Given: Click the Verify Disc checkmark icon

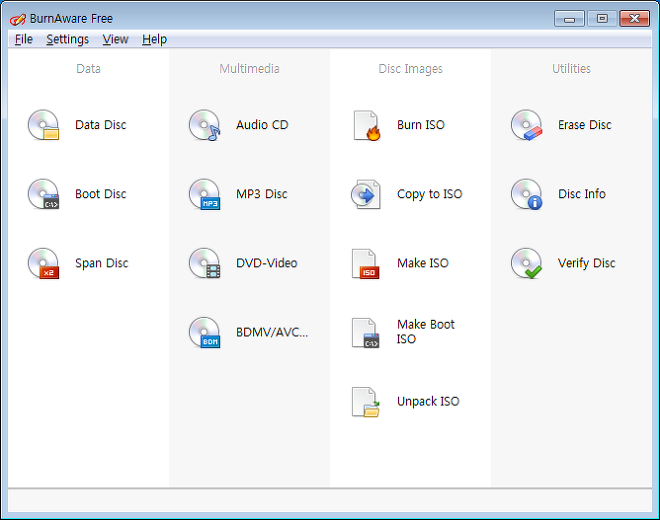Looking at the screenshot, I should tap(527, 263).
